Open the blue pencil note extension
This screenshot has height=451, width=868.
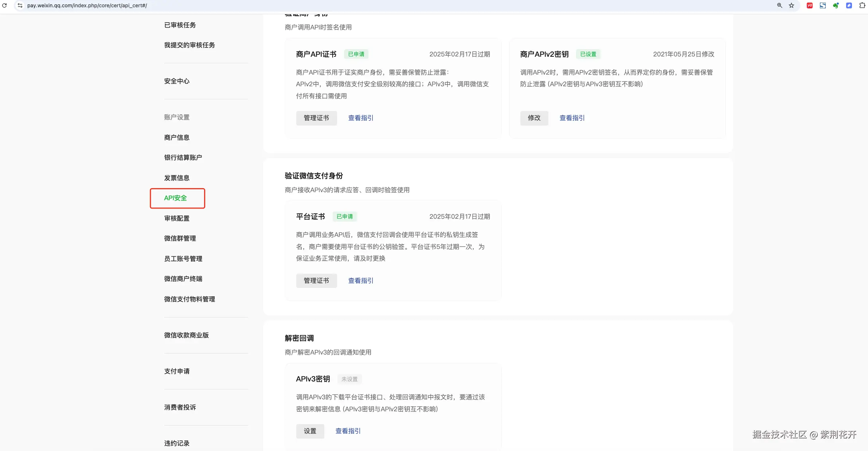tap(849, 5)
